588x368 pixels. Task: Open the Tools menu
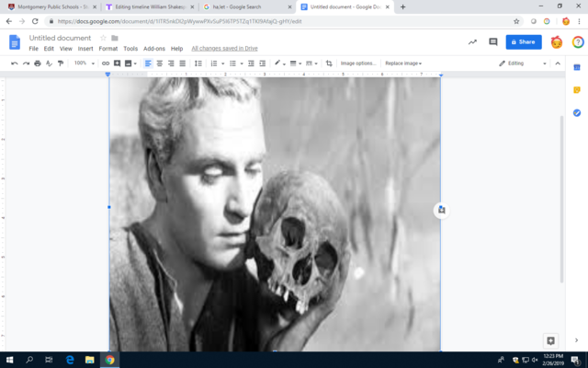pyautogui.click(x=130, y=49)
